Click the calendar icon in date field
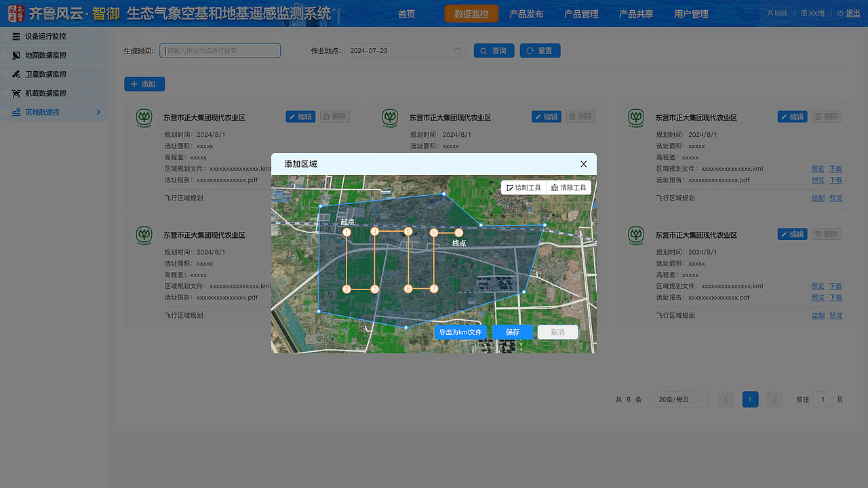The image size is (868, 488). coord(458,51)
